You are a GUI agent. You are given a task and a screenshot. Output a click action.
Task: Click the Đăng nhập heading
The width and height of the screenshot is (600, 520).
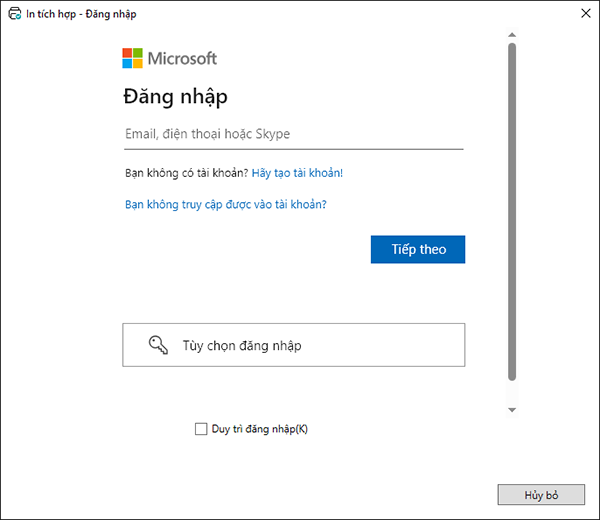click(x=175, y=96)
